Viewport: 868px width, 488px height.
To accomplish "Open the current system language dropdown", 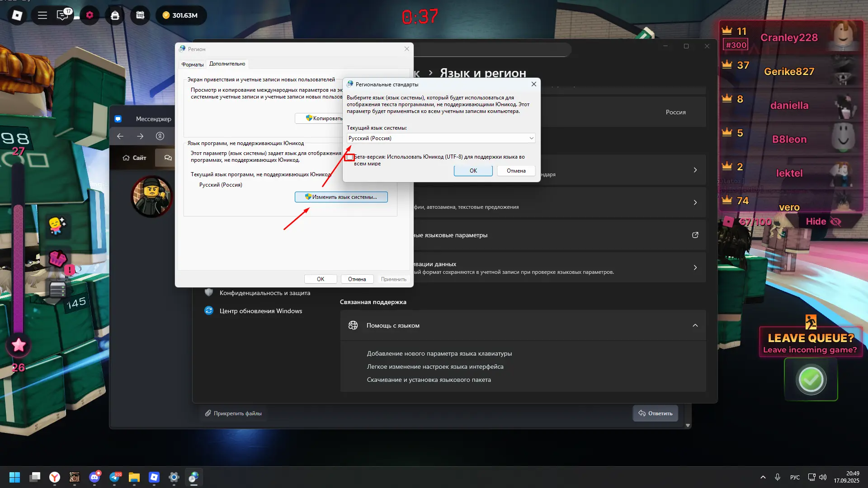I will (441, 138).
